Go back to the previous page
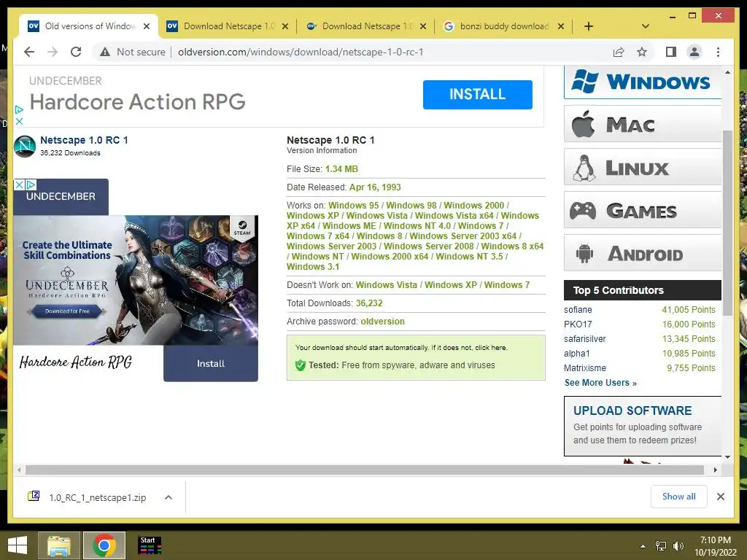Screen dimensions: 747x560 point(29,52)
